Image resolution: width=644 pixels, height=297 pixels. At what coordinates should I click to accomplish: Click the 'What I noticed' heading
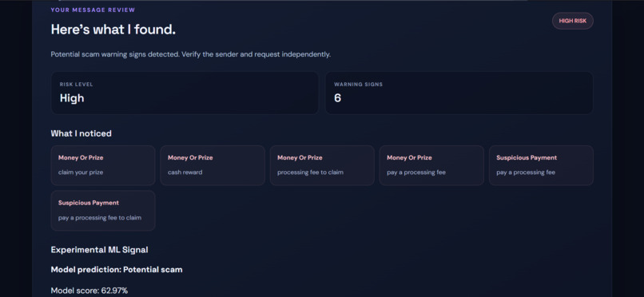tap(81, 133)
